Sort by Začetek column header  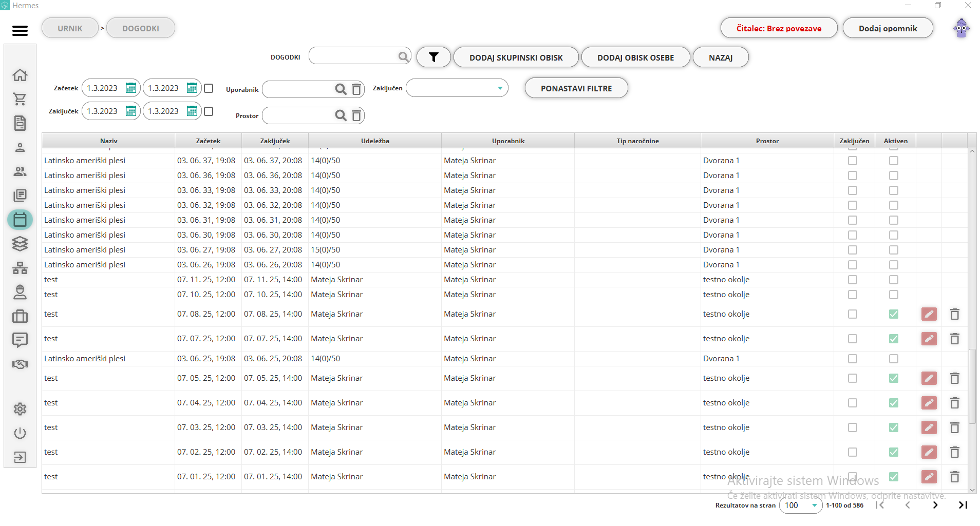click(x=208, y=141)
